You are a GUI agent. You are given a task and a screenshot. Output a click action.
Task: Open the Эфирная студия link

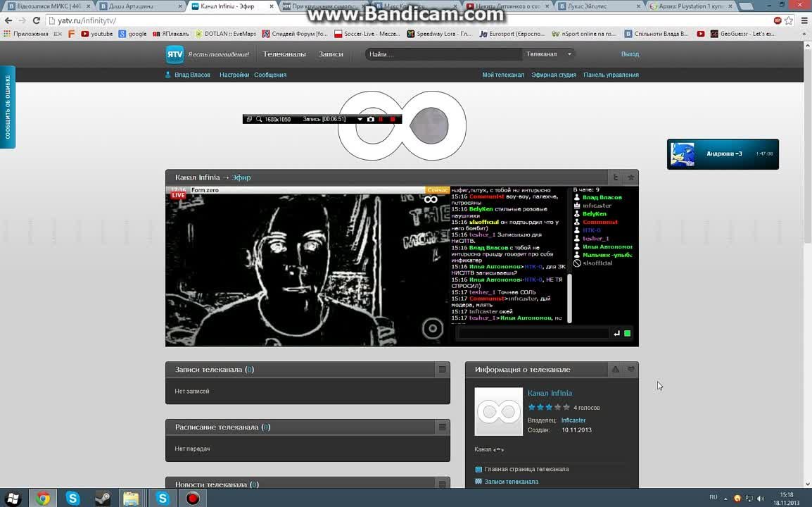click(554, 75)
